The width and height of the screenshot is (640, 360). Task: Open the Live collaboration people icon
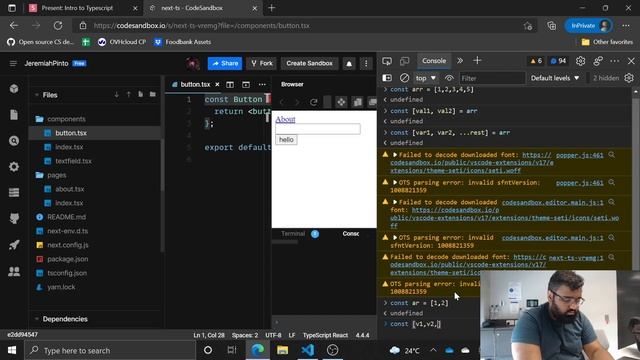pyautogui.click(x=14, y=271)
